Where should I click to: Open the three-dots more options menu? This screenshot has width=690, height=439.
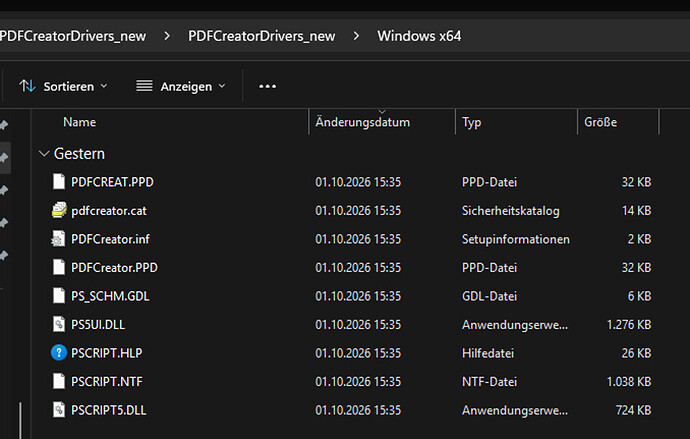click(x=268, y=86)
